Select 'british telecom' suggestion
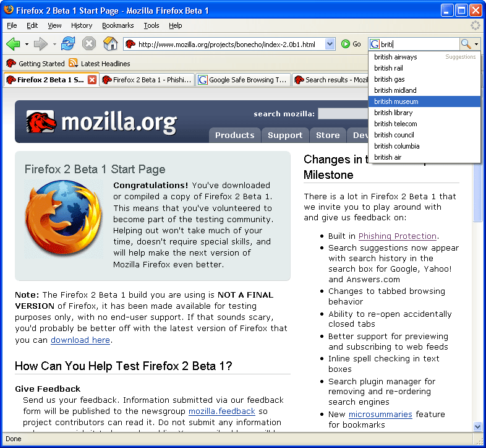 point(424,124)
